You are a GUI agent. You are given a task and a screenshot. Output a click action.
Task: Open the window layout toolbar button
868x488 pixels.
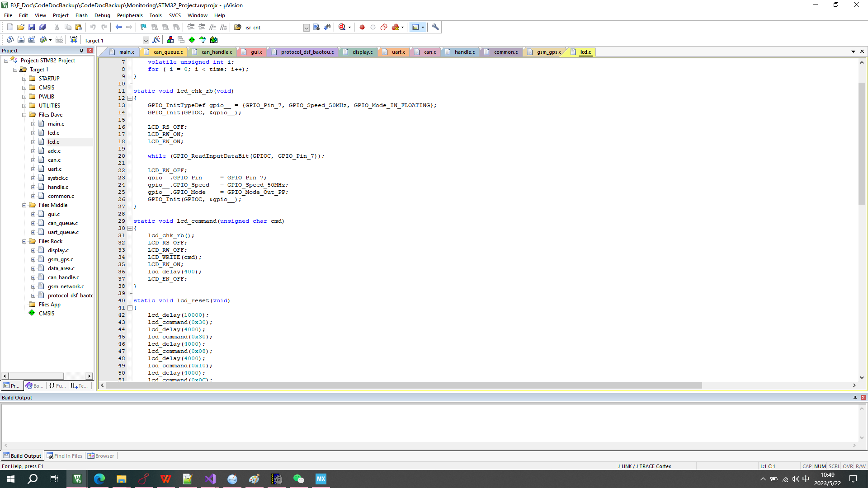coord(415,27)
